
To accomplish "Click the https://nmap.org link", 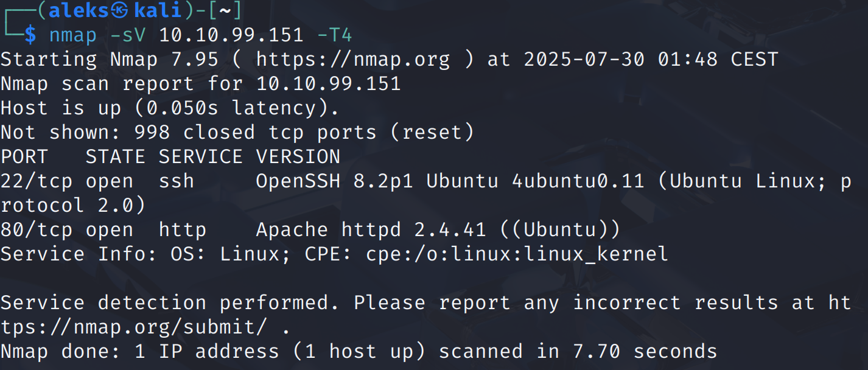I will pyautogui.click(x=353, y=60).
